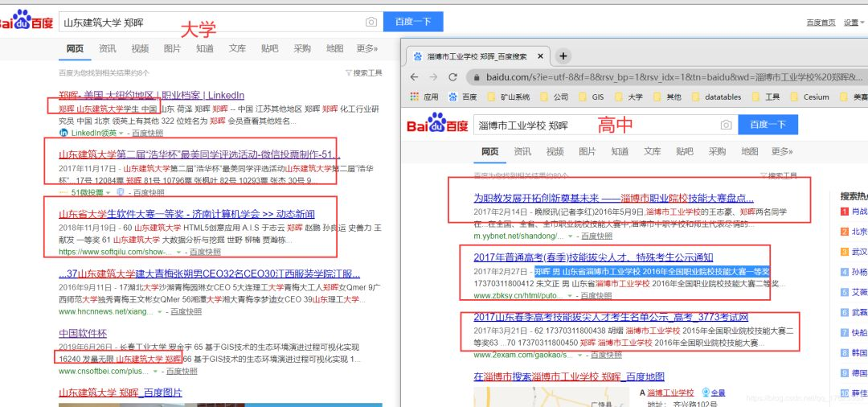Open 百度首页 link at top right
This screenshot has height=407, width=868.
pyautogui.click(x=821, y=23)
